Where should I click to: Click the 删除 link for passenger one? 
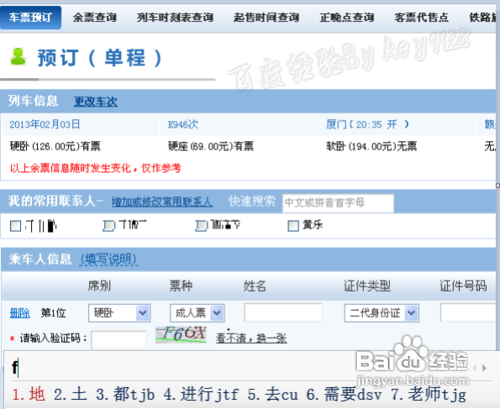(x=20, y=313)
